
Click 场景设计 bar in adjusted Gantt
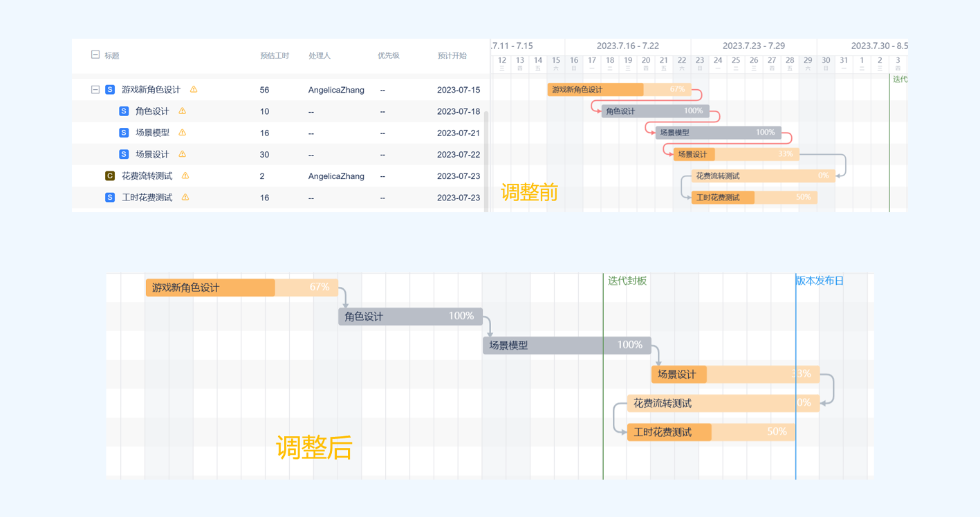pos(735,374)
